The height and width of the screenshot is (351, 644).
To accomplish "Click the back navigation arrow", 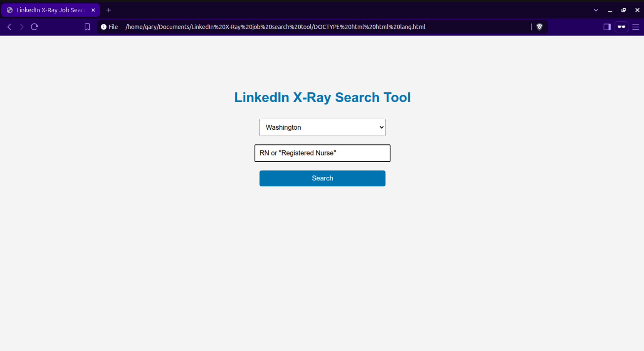I will (9, 27).
